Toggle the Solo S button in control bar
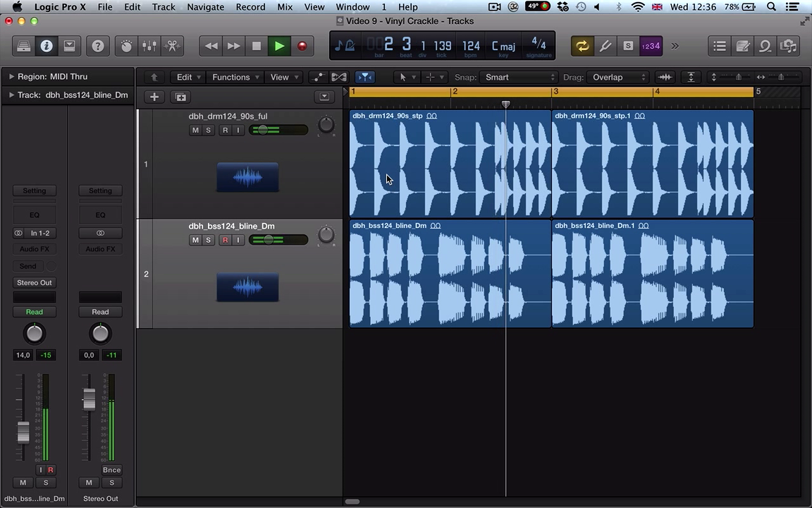812x508 pixels. pyautogui.click(x=627, y=46)
